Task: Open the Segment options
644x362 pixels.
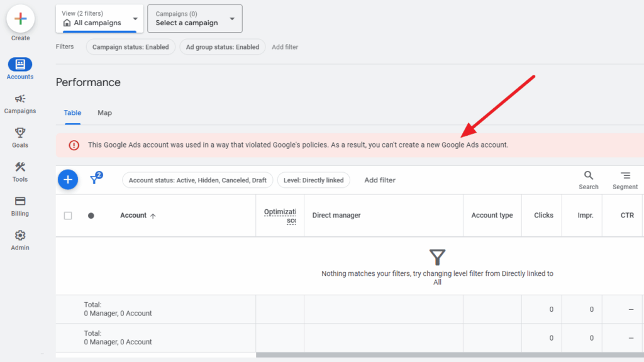Action: (x=625, y=179)
